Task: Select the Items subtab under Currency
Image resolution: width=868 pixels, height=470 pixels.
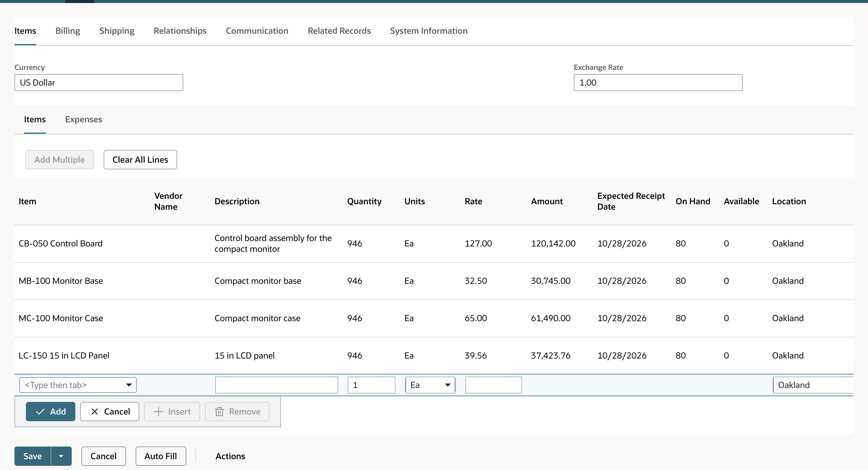Action: point(35,119)
